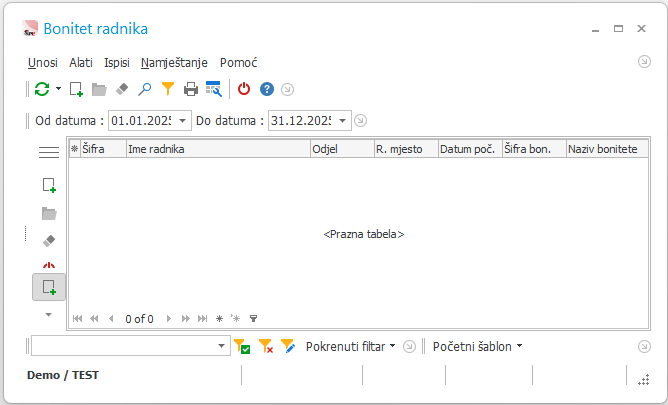This screenshot has height=405, width=668.
Task: Click the Prazna tabela empty table text
Action: (x=364, y=234)
